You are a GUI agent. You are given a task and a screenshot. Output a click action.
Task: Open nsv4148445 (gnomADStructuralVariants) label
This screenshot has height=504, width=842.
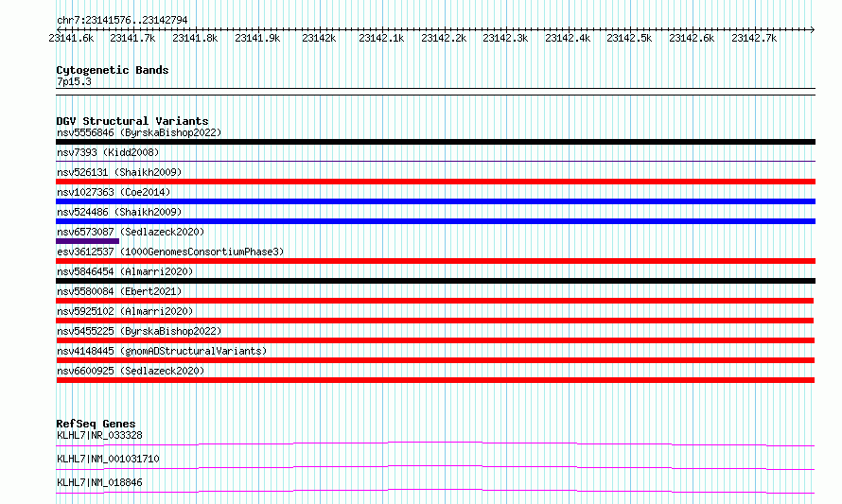click(162, 352)
